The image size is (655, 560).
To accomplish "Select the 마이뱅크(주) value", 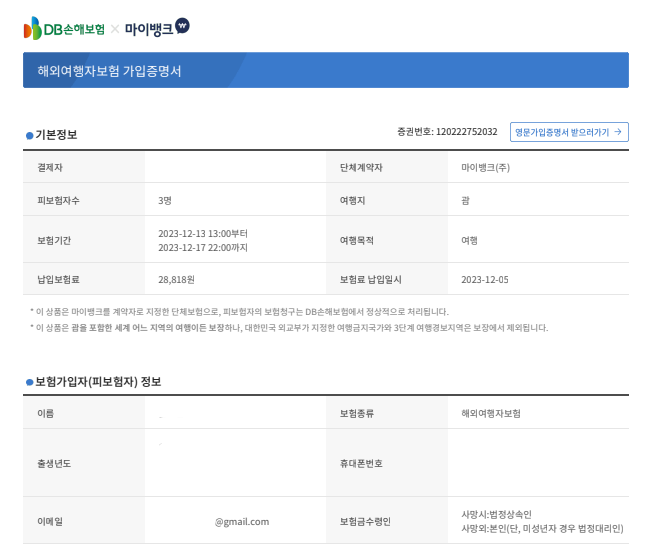I will [x=485, y=167].
